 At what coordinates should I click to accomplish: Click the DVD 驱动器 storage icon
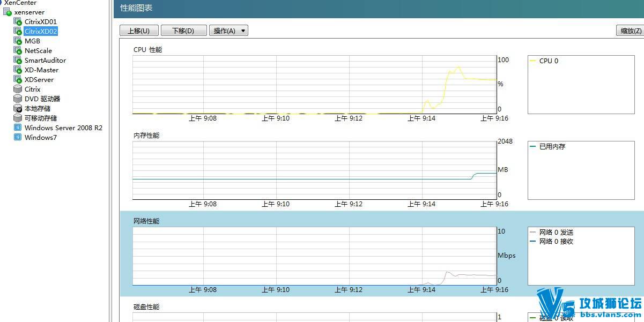click(x=18, y=99)
